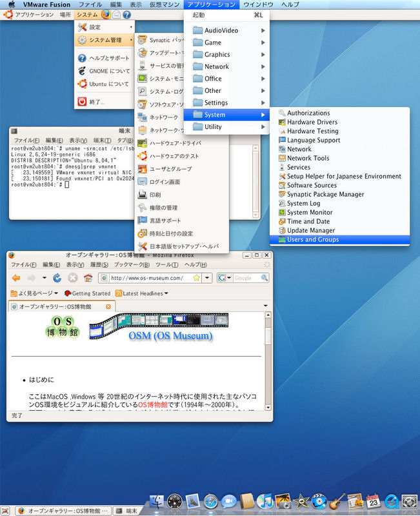Choose Time and Date entry
Screen dimensions: 420x516
[x=340, y=221]
